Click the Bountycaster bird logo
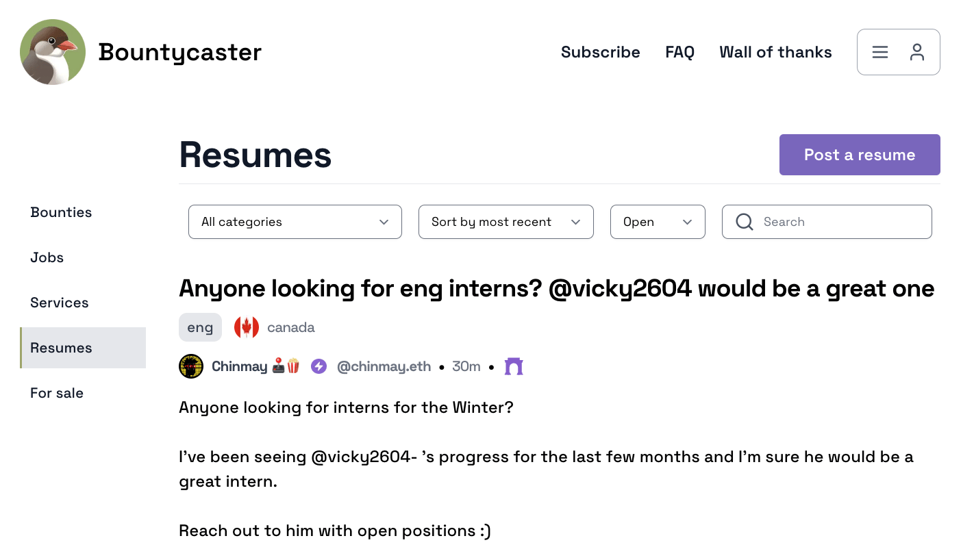 53,52
